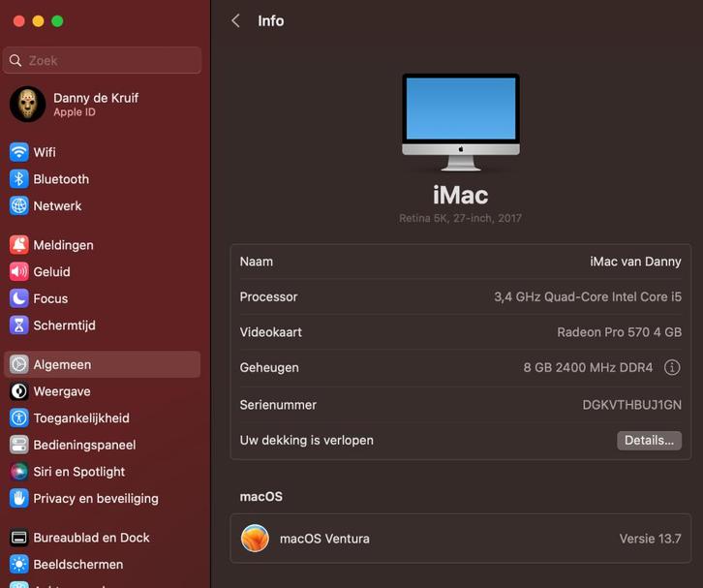
Task: Select Netwerk label in sidebar
Action: 57,206
